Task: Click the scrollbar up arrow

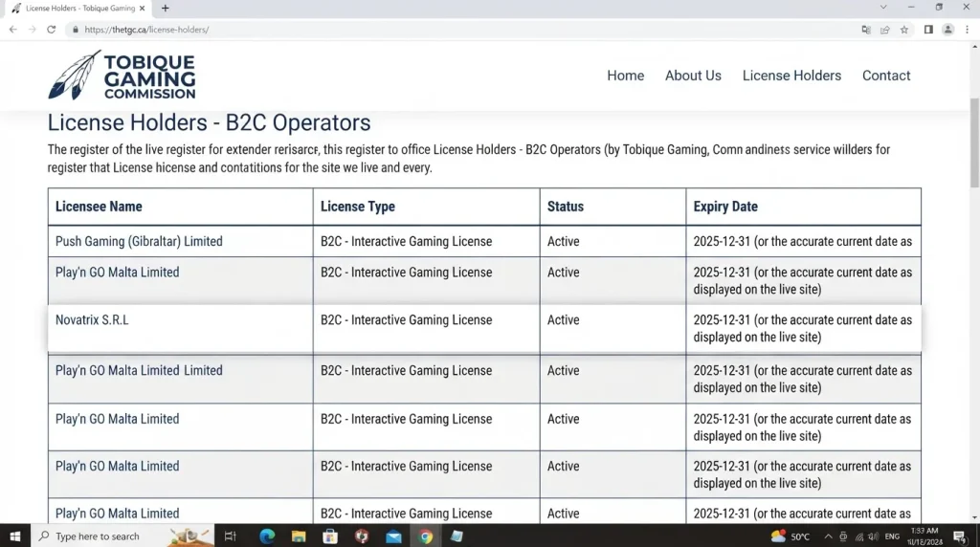Action: coord(974,47)
